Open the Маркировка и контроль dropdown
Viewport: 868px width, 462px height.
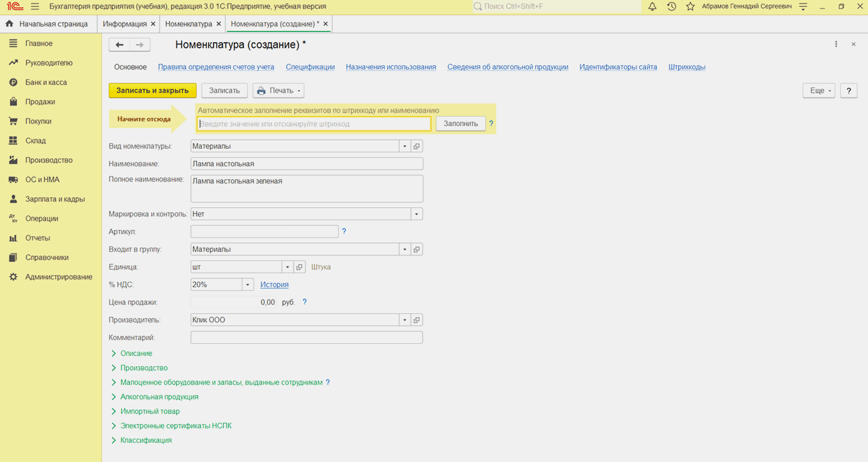[417, 214]
